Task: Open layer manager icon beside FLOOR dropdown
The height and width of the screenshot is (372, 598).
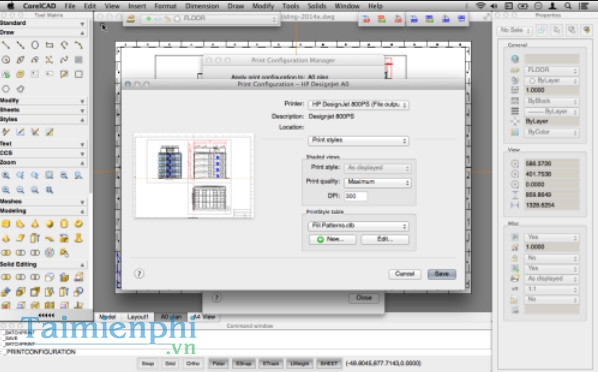Action: [131, 18]
